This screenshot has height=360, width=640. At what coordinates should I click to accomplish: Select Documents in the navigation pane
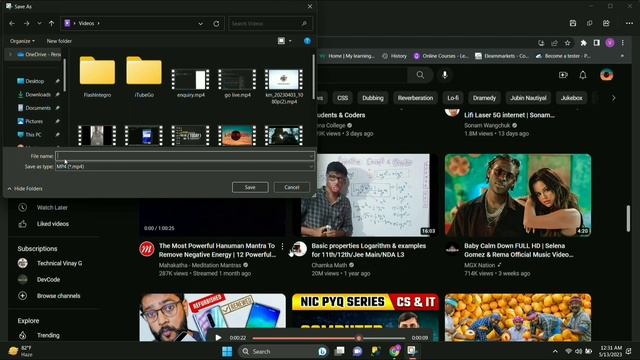[x=38, y=108]
